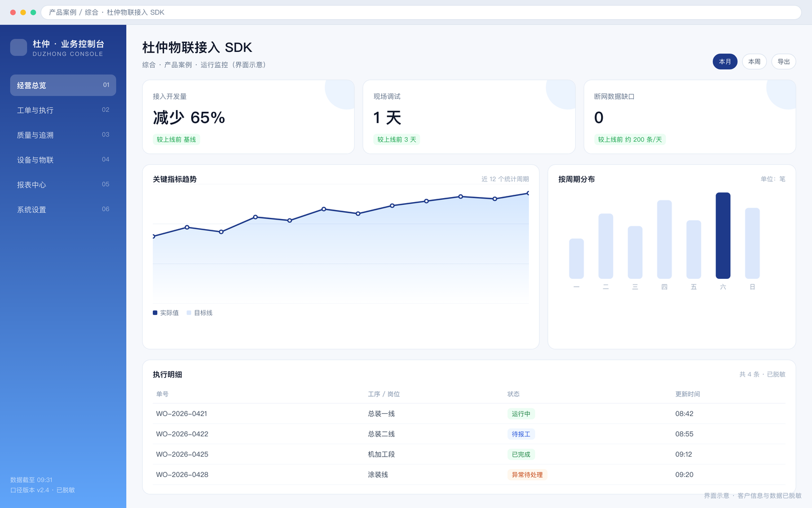The height and width of the screenshot is (508, 812).
Task: Click the last data point on trend line
Action: pyautogui.click(x=528, y=193)
